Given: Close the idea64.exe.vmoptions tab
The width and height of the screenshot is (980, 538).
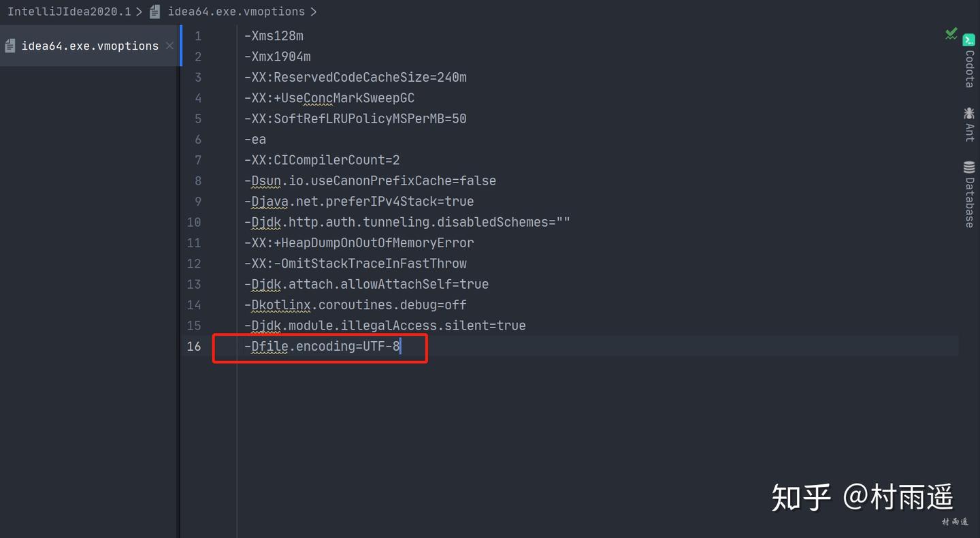Looking at the screenshot, I should pos(169,46).
